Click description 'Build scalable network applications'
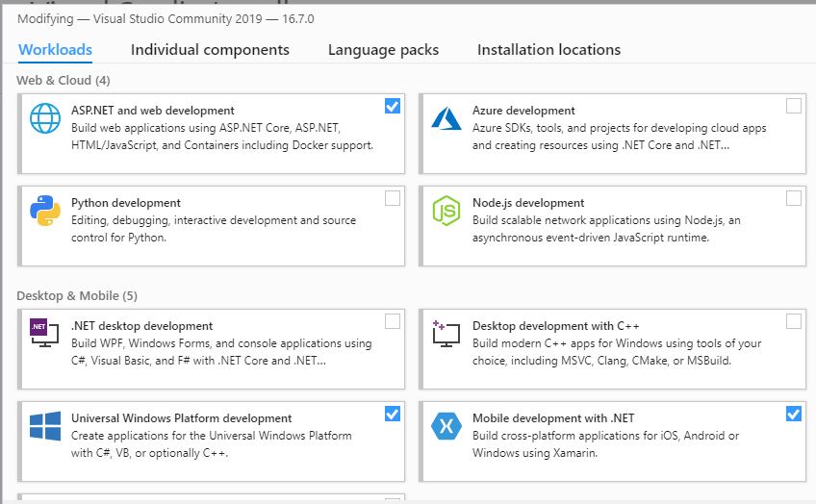The image size is (816, 504). coord(606,229)
